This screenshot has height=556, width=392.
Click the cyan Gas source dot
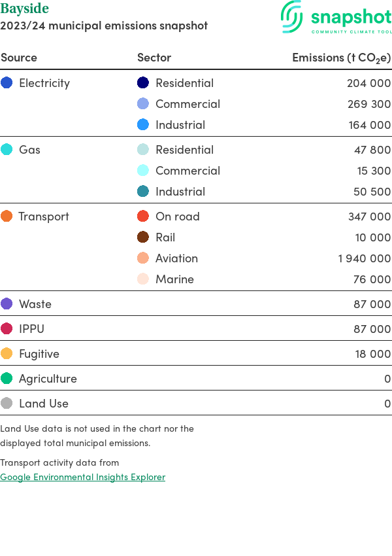pos(7,150)
